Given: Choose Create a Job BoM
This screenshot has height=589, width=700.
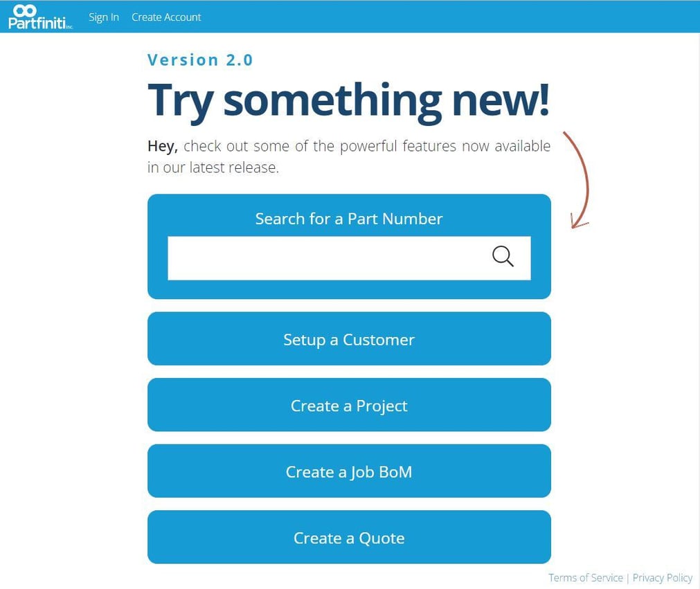Looking at the screenshot, I should point(349,471).
